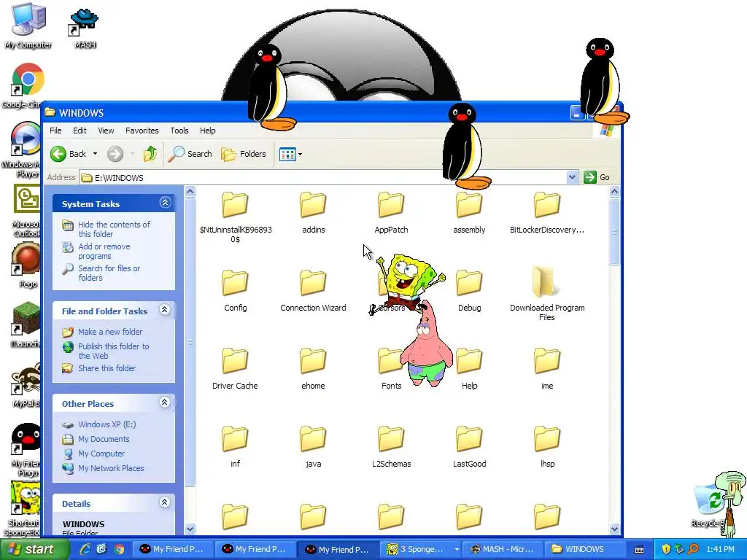
Task: Select the addins folder
Action: click(x=313, y=213)
